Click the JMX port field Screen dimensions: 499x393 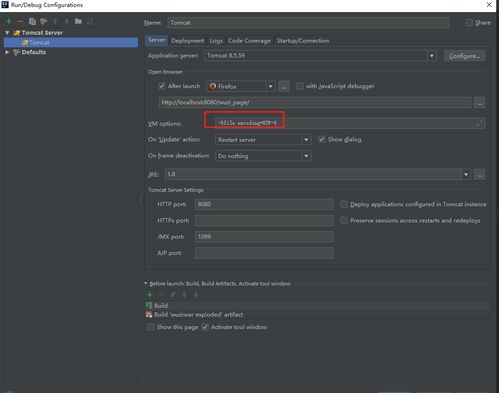point(264,237)
